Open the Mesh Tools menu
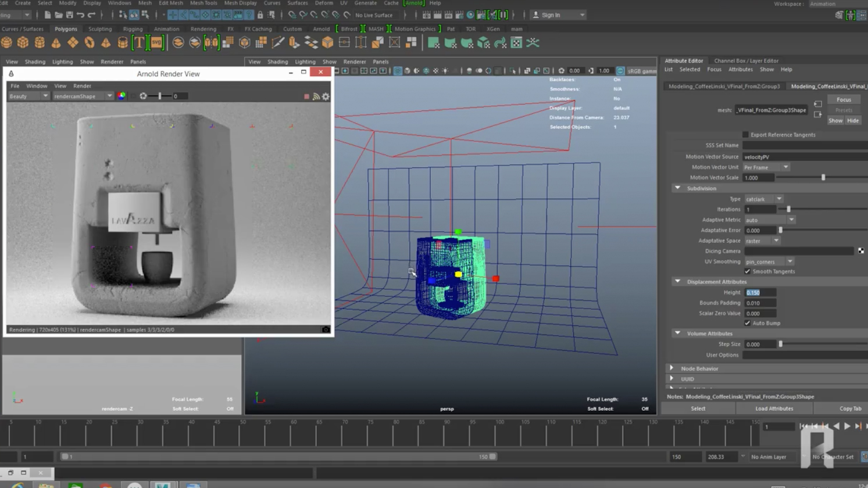The width and height of the screenshot is (868, 488). coord(203,3)
